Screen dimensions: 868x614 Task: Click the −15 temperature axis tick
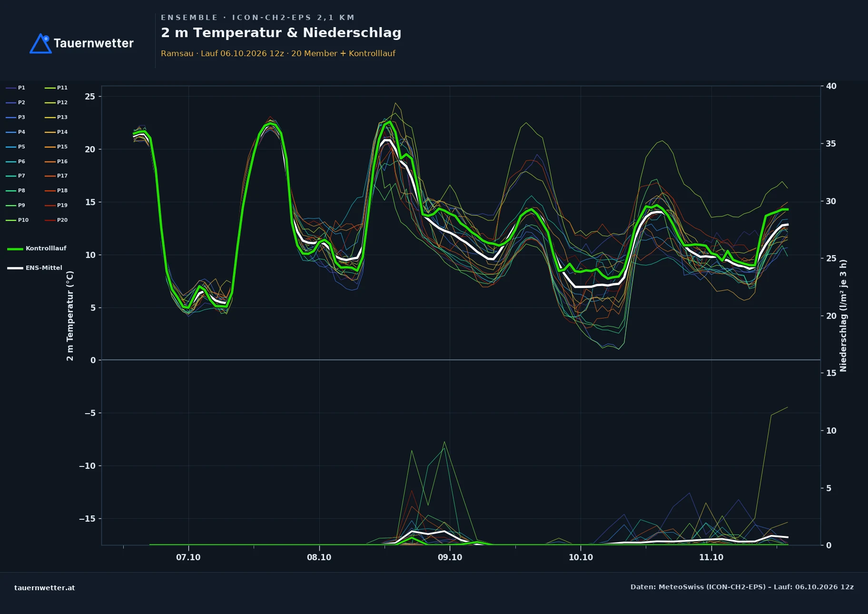tap(87, 519)
